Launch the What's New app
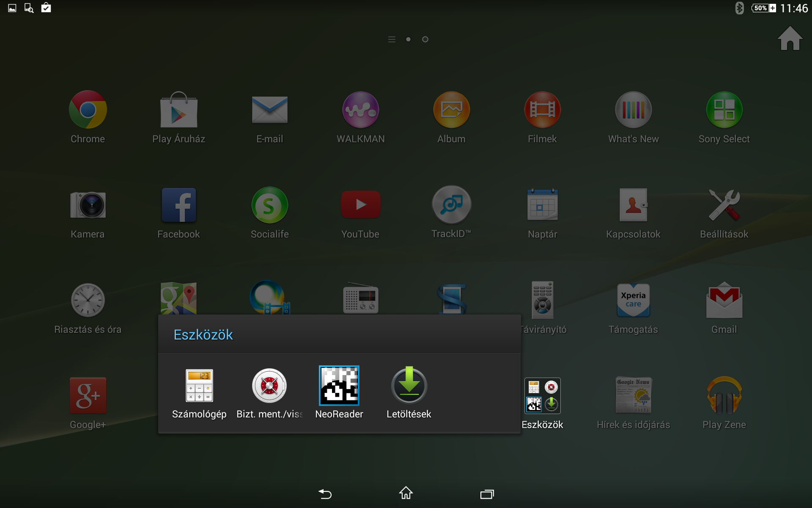812x508 pixels. tap(633, 110)
